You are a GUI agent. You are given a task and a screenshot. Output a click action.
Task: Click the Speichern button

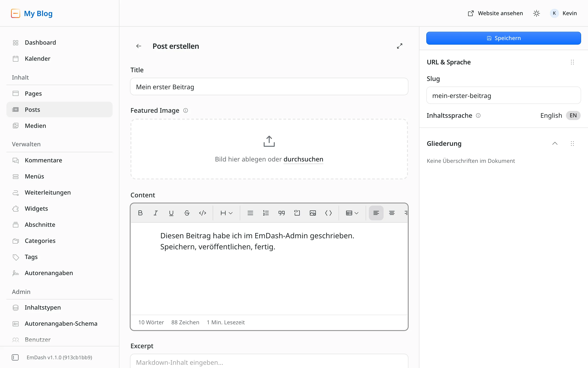(x=503, y=38)
